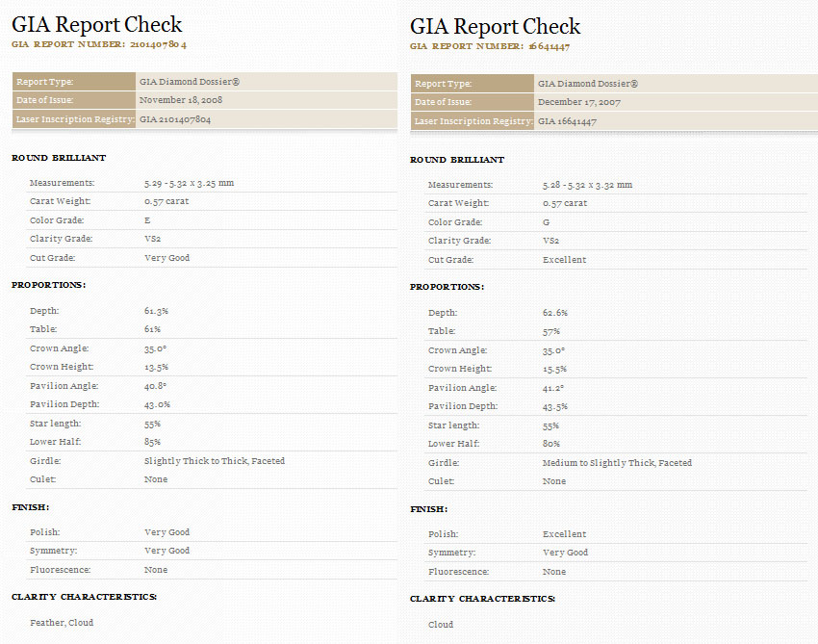
Task: Click polish Excellent in right report
Action: 565,534
